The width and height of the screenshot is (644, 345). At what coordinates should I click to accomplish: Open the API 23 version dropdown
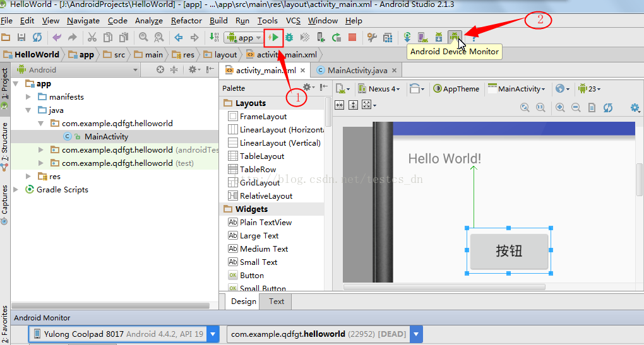[x=589, y=88]
